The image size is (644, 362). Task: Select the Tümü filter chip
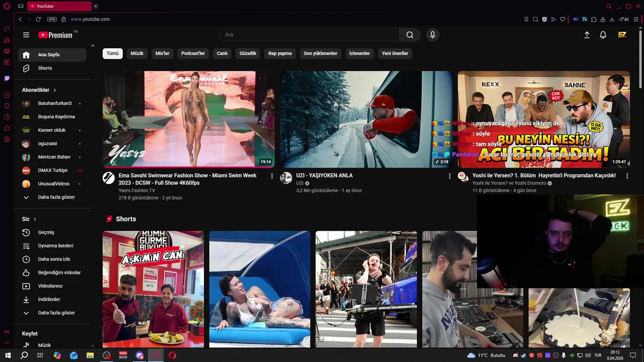click(113, 53)
